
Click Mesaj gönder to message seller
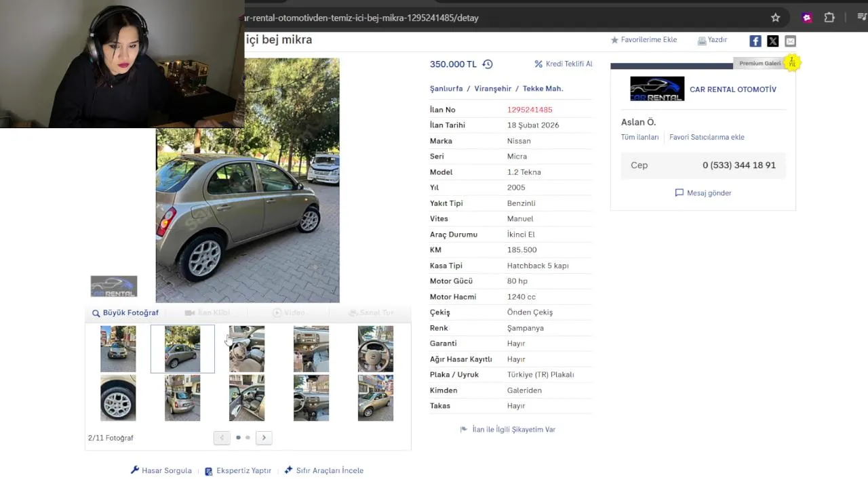[703, 193]
